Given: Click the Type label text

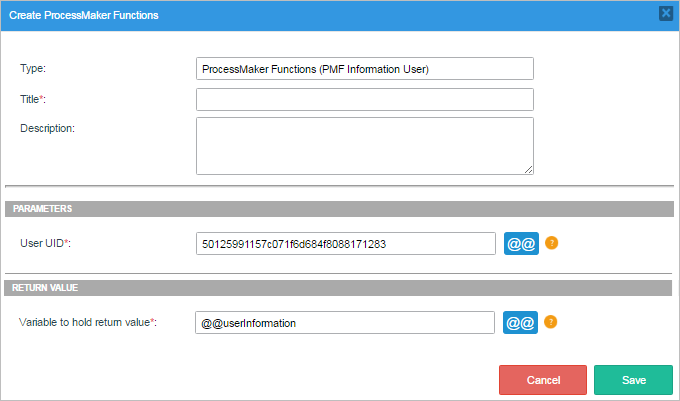Looking at the screenshot, I should pyautogui.click(x=33, y=68).
